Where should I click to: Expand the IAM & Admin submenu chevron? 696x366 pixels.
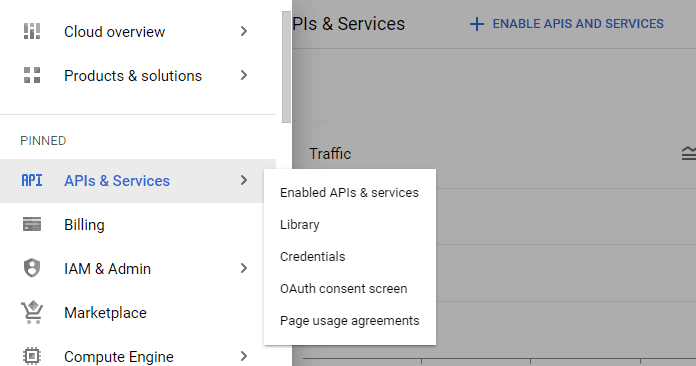[x=244, y=268]
